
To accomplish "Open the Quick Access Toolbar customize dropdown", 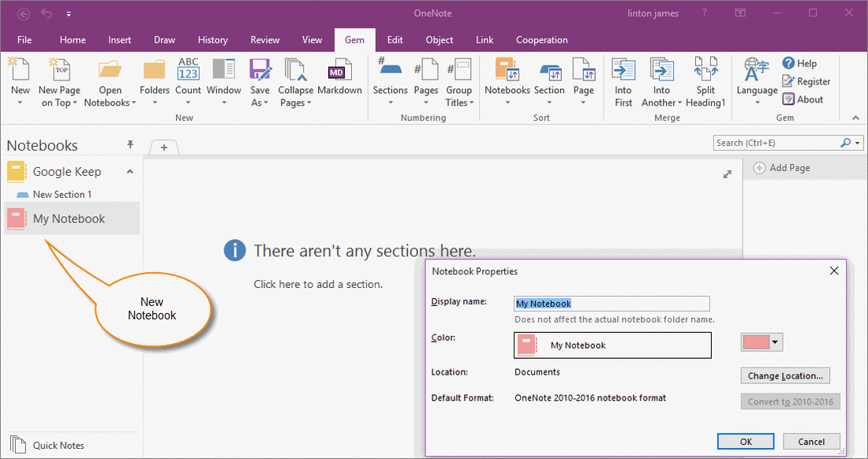I will pyautogui.click(x=69, y=14).
